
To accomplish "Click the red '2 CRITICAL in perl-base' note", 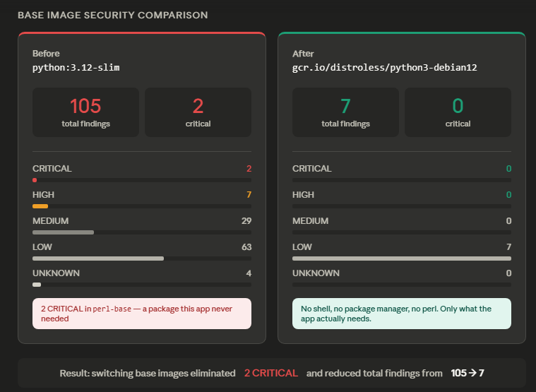I will coord(142,314).
